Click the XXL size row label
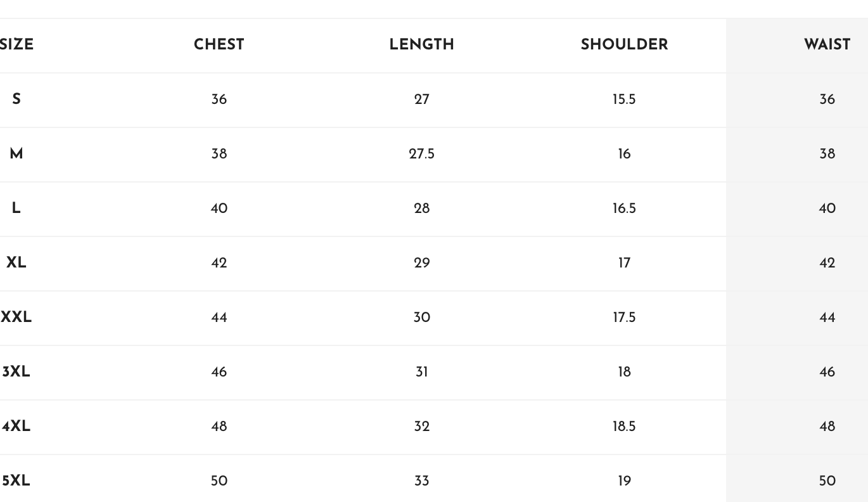This screenshot has width=868, height=502. [16, 318]
